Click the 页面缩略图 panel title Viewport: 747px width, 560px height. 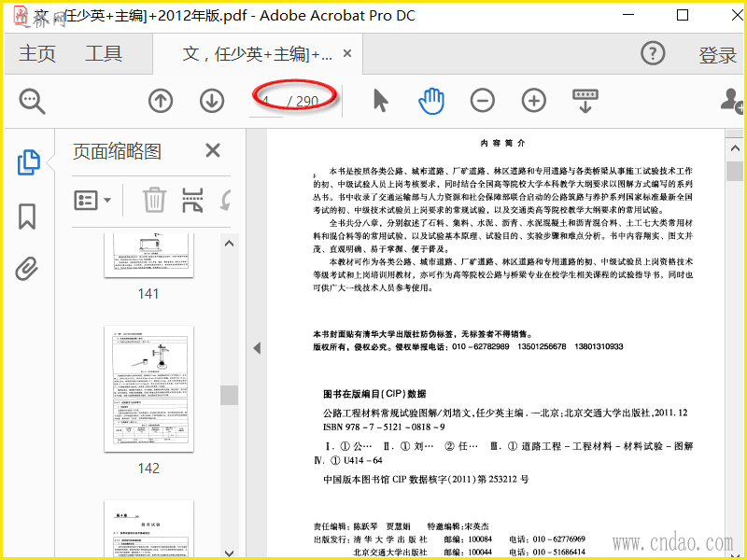coord(118,151)
